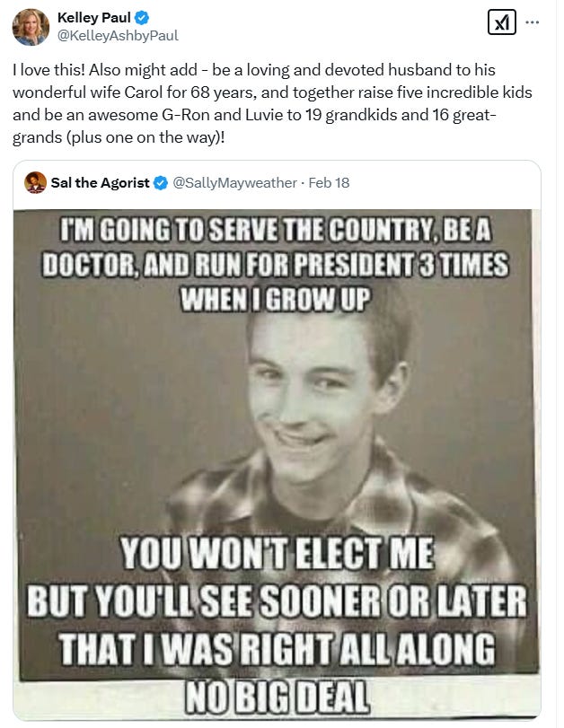This screenshot has width=564, height=728.
Task: Click Kelley Paul's tweet text about wife Carol
Action: (272, 103)
